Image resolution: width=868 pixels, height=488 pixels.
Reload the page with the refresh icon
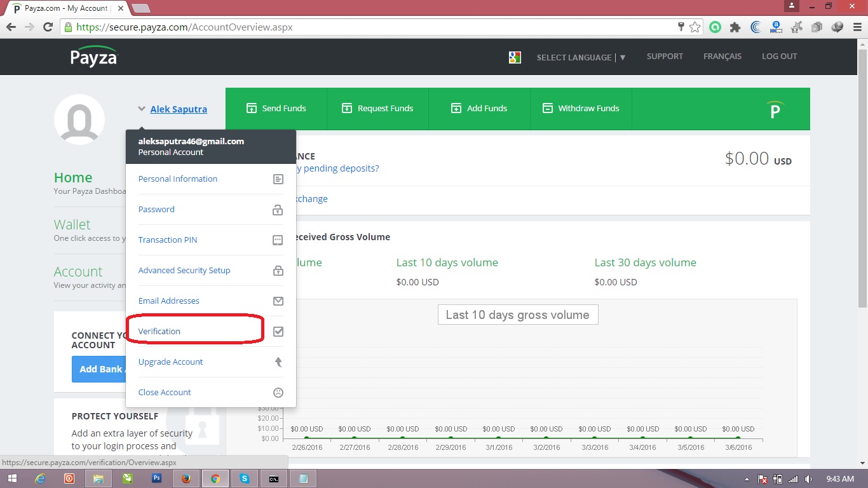(48, 27)
